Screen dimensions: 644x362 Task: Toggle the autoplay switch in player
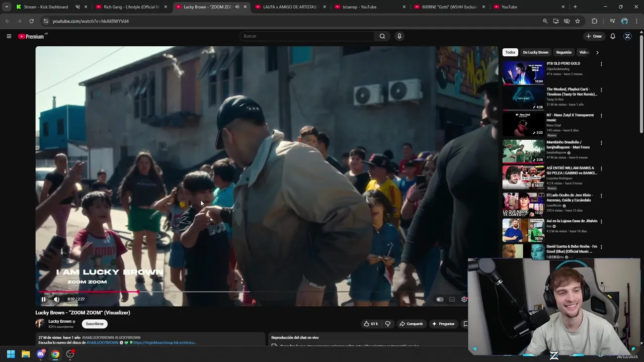click(440, 299)
